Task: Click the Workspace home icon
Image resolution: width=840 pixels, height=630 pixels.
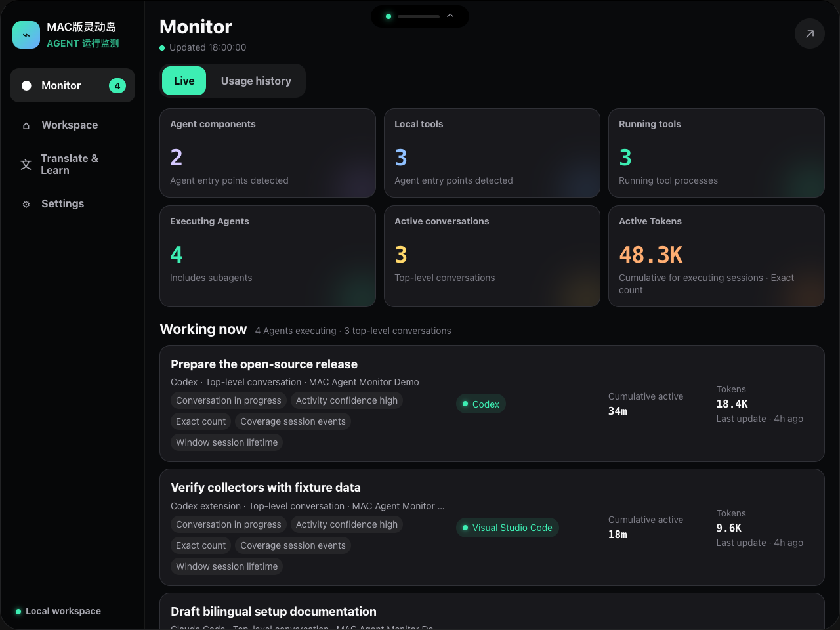Action: coord(26,125)
